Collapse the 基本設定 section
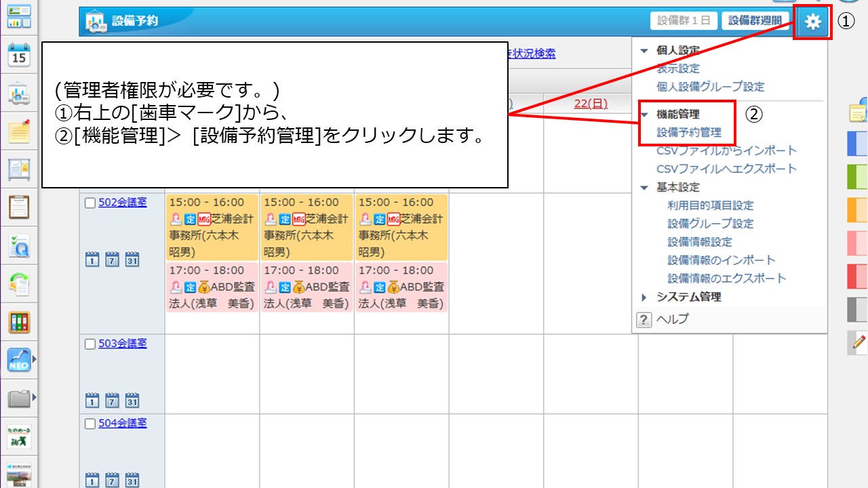868x488 pixels. [644, 188]
